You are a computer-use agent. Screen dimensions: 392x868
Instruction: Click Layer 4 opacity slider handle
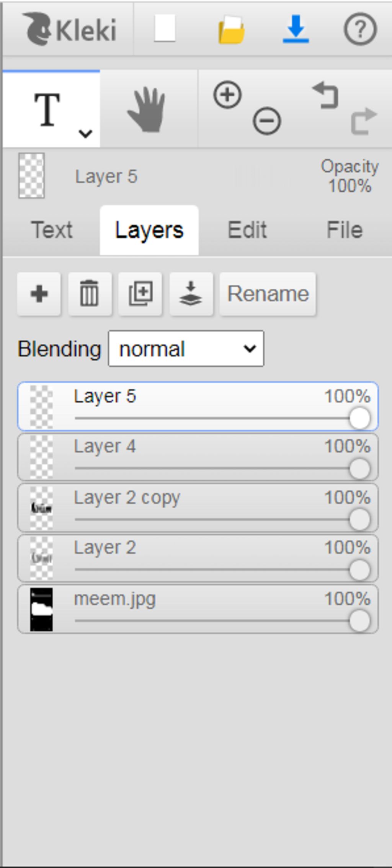[x=359, y=469]
